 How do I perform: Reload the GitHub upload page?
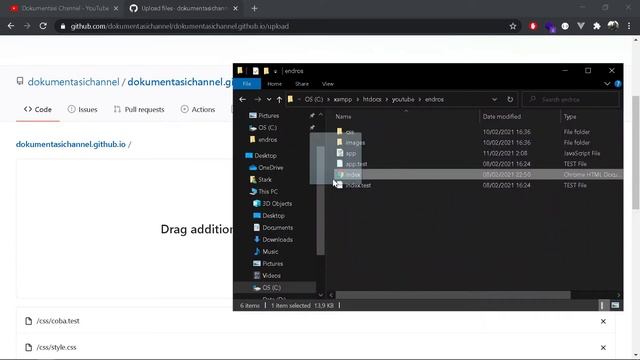tap(43, 26)
